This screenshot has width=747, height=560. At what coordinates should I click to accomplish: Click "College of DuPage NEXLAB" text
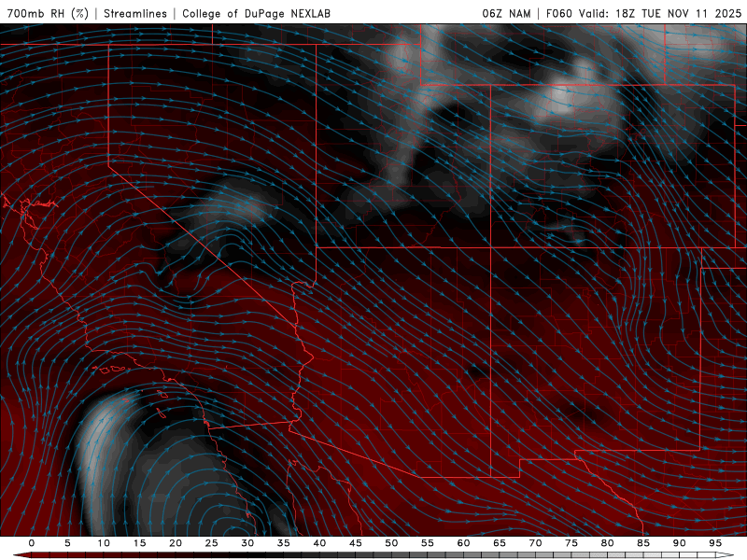click(x=256, y=13)
